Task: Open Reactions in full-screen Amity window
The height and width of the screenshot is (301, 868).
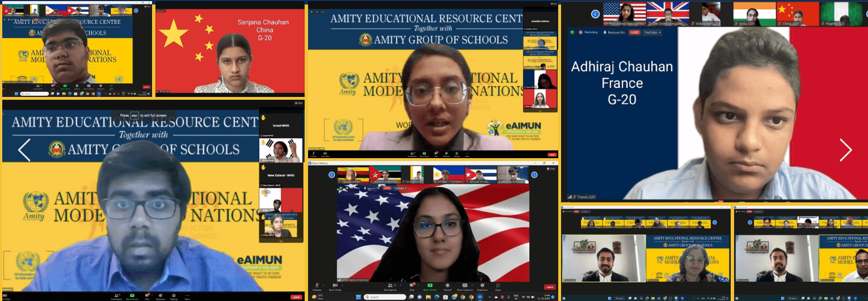Action: pos(161,297)
